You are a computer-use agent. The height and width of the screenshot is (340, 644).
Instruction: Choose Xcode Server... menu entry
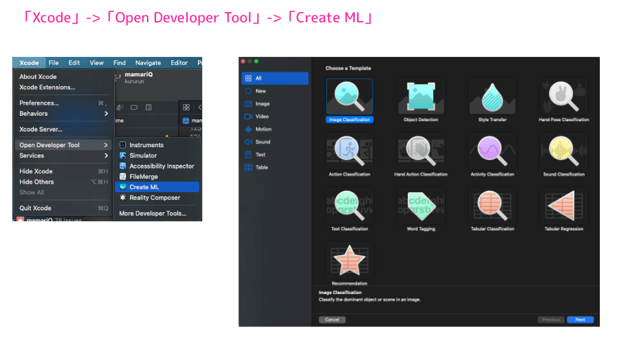(x=64, y=129)
